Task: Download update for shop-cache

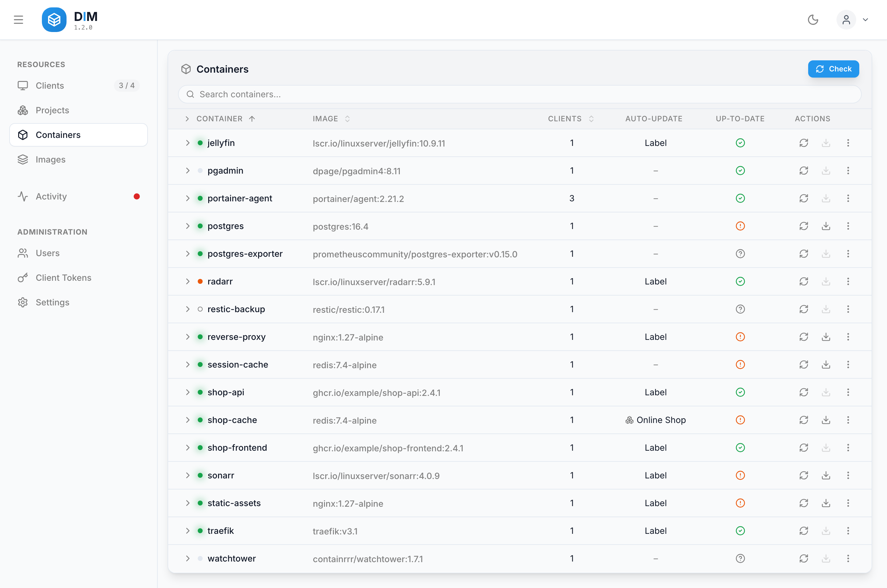Action: [826, 420]
